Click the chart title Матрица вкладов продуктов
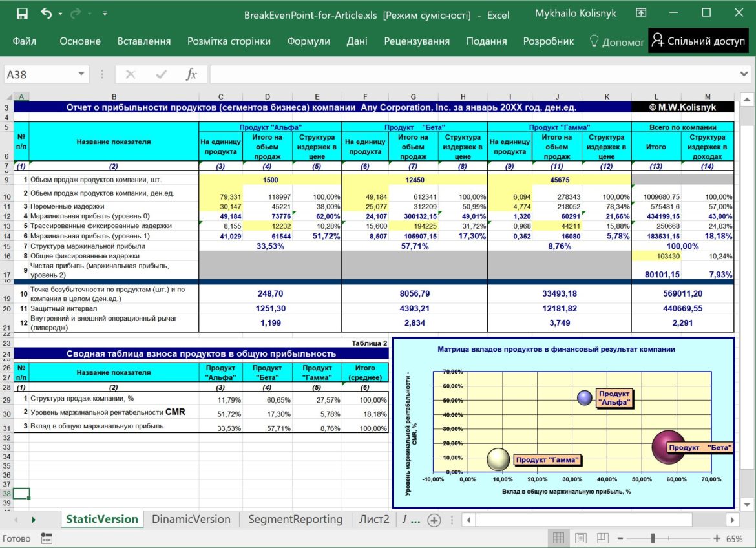The height and width of the screenshot is (548, 756). tap(556, 349)
